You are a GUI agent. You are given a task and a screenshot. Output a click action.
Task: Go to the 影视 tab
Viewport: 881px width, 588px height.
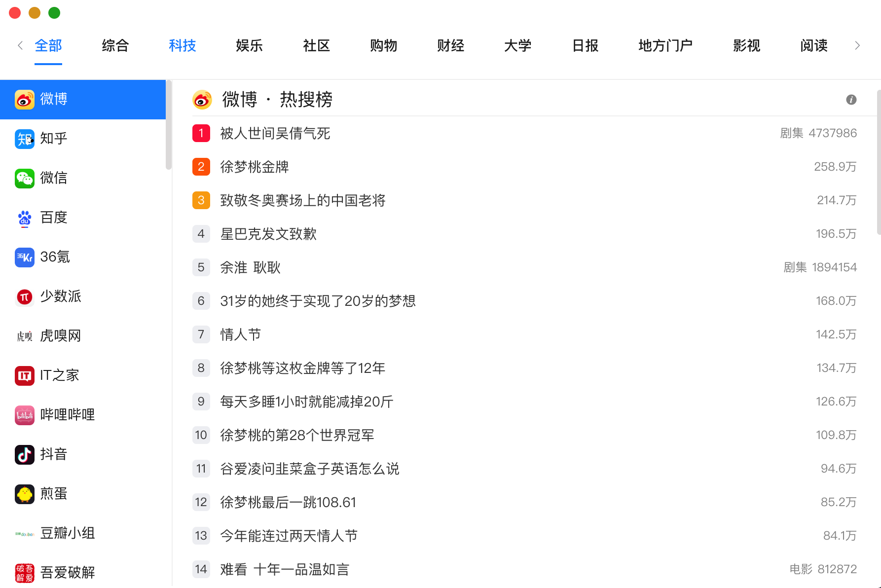[747, 45]
